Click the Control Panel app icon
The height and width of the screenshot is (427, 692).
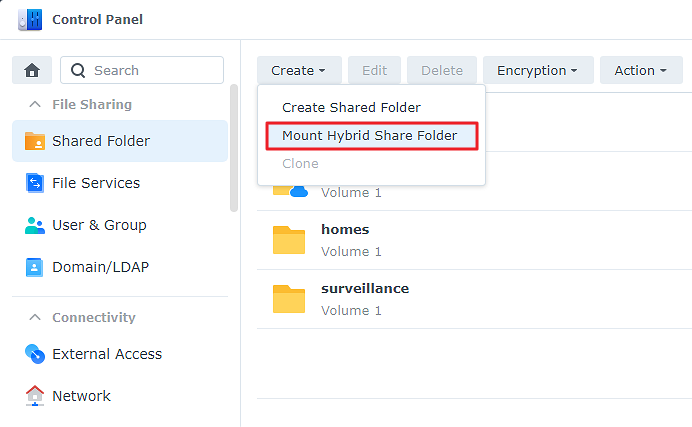pos(29,19)
